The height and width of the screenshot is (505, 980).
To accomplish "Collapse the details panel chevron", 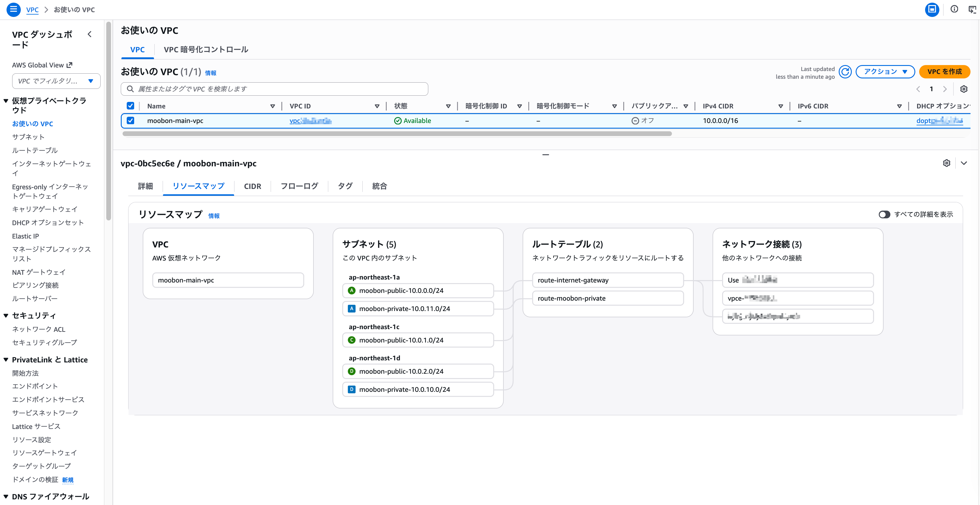I will click(964, 163).
